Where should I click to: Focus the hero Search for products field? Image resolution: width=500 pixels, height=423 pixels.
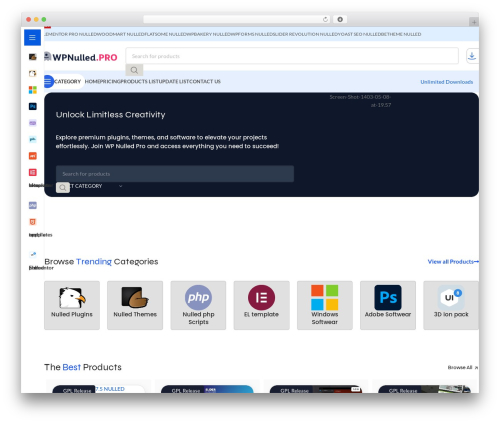(x=175, y=174)
